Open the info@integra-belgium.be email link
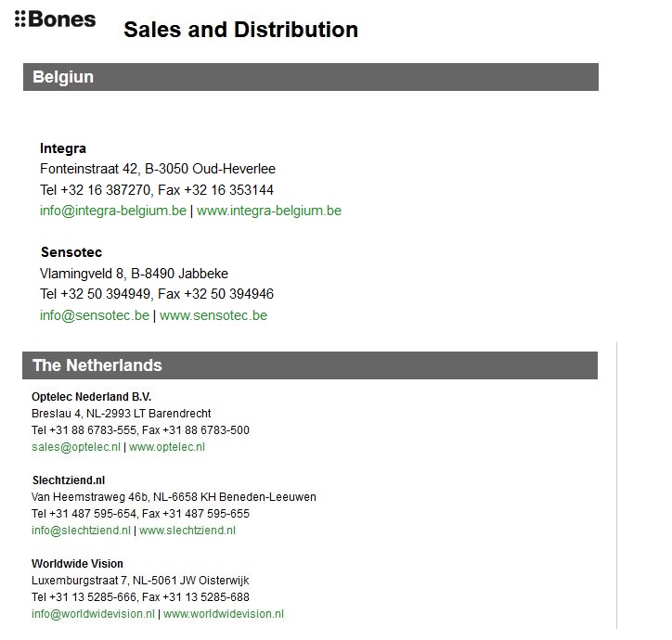 coord(112,211)
